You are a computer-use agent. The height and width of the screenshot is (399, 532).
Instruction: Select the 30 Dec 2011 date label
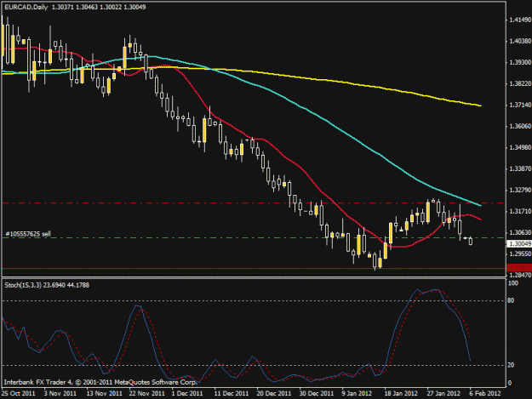pos(316,393)
